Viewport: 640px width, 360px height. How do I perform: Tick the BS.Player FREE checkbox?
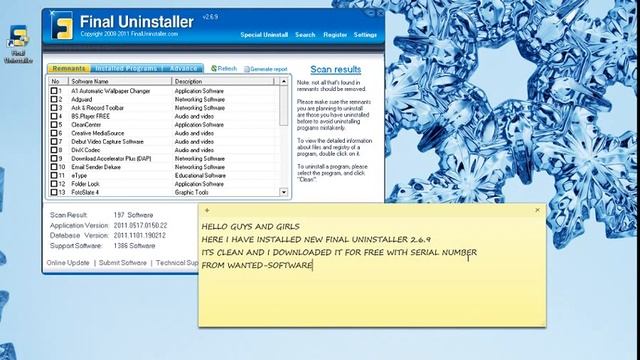54,116
